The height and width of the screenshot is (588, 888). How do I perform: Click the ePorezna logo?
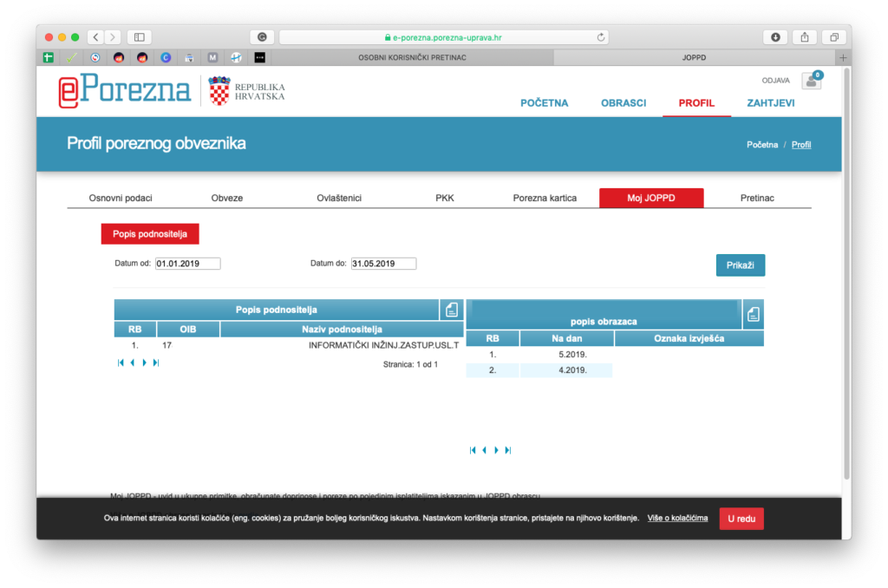point(125,91)
